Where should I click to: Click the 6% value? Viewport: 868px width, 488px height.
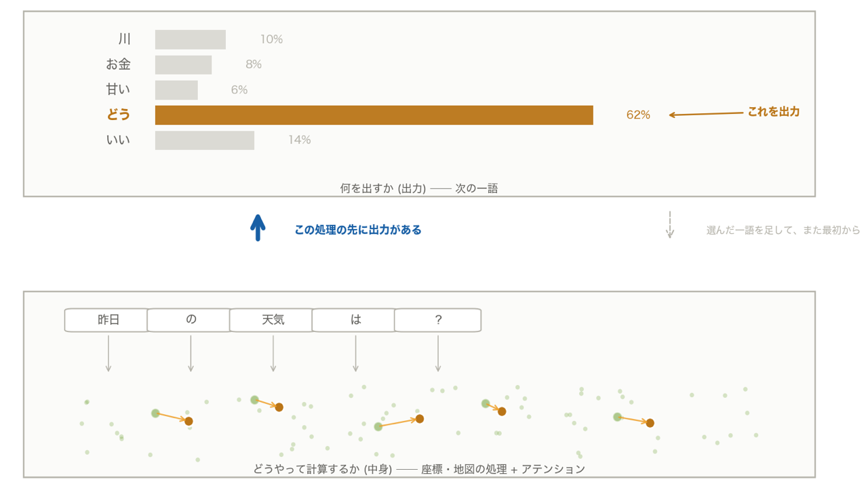point(239,90)
